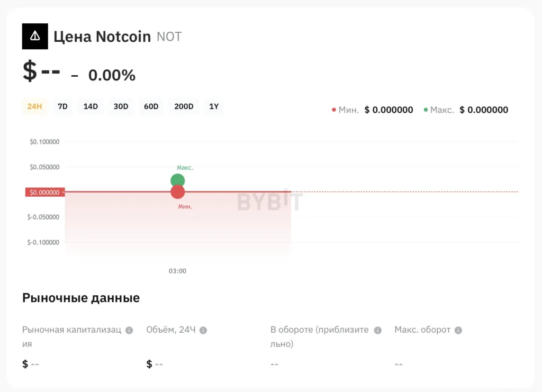The width and height of the screenshot is (542, 392).
Task: Select the 24H time range
Action: pyautogui.click(x=35, y=106)
